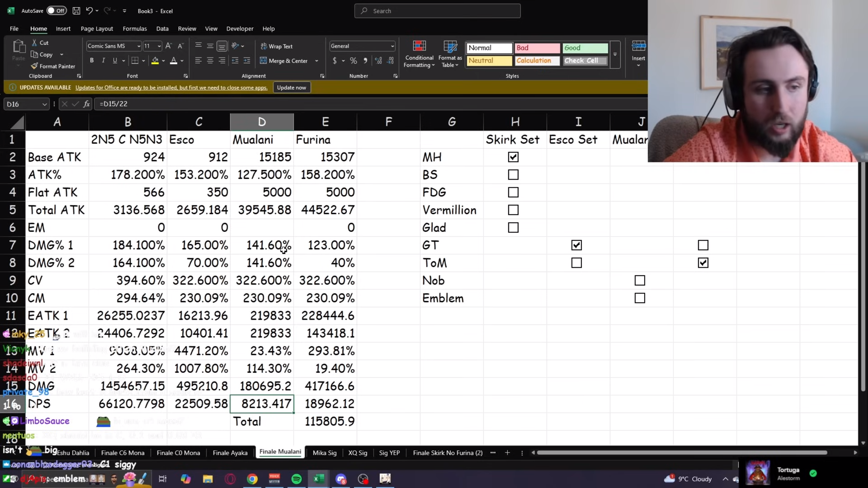Check the Nob checkbox

pos(640,281)
